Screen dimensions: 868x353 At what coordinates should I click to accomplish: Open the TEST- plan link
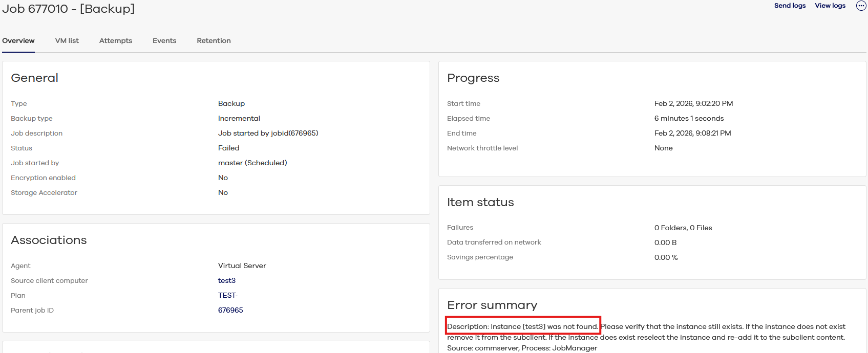(228, 295)
